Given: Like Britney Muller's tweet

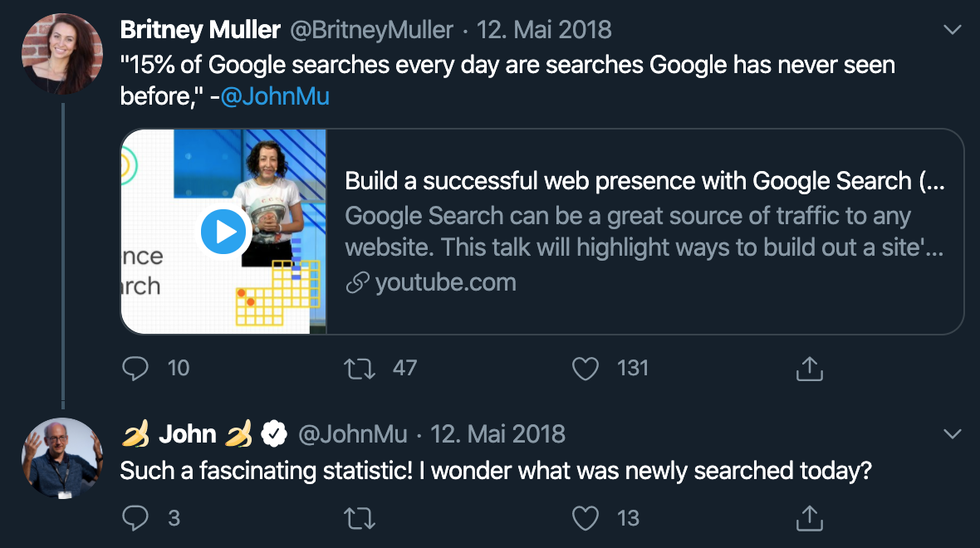Looking at the screenshot, I should [586, 368].
